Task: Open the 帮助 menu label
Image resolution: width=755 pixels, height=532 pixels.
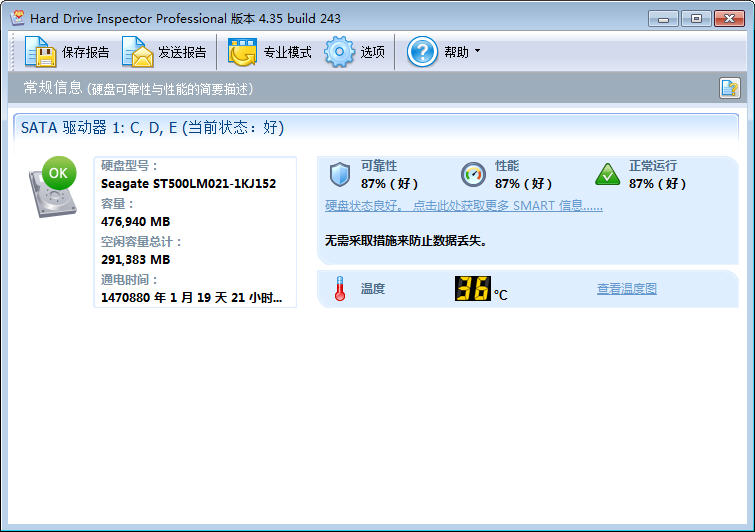Action: point(456,52)
